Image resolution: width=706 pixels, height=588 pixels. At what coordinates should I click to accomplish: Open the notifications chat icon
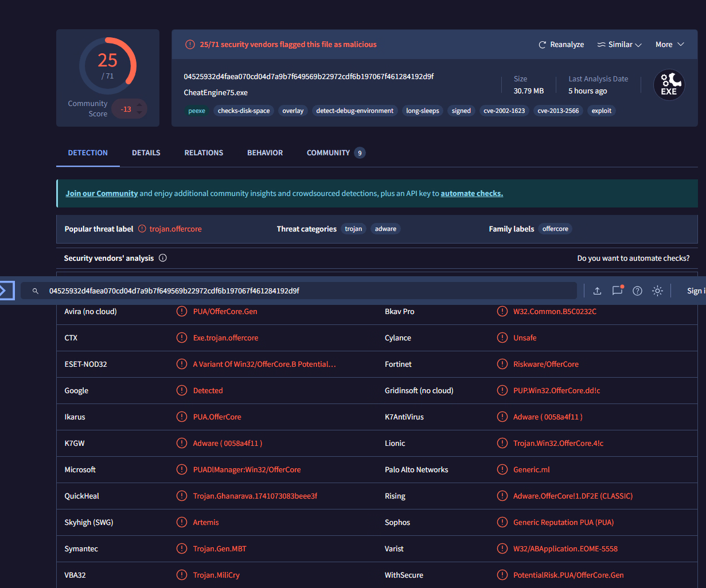click(x=617, y=291)
